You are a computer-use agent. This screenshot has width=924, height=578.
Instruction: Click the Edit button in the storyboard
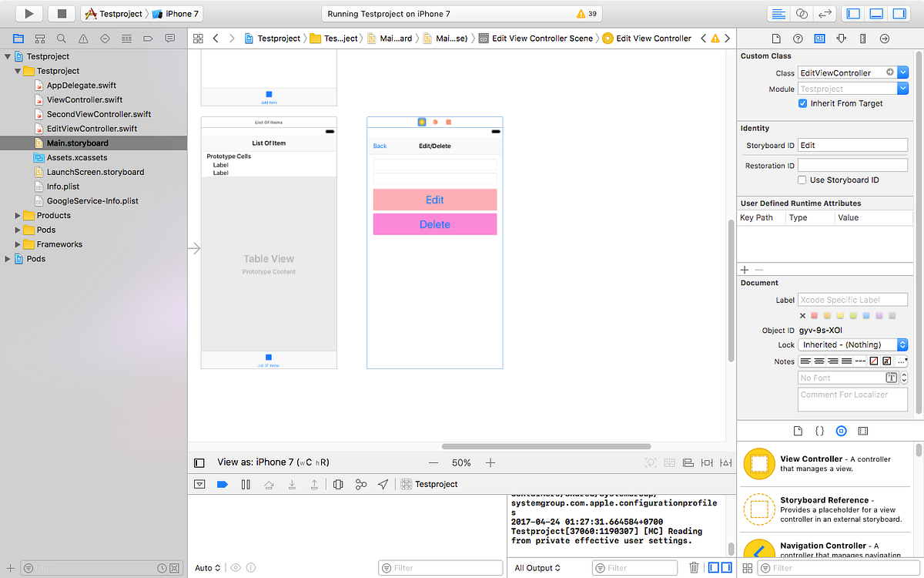click(x=434, y=200)
